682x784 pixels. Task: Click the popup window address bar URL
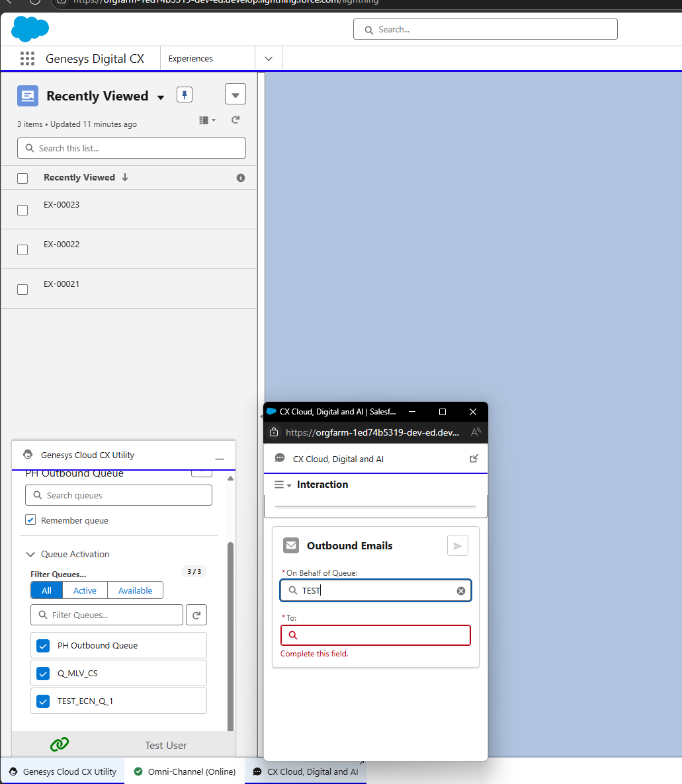[372, 432]
